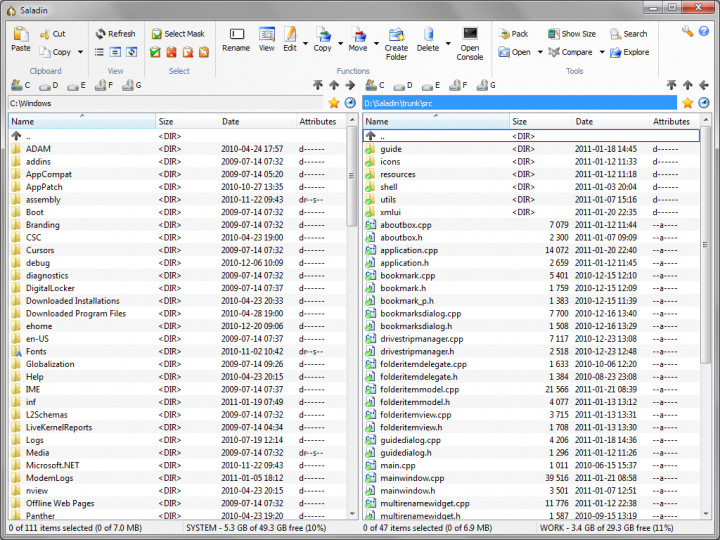Expand the Open tool dropdown arrow
This screenshot has height=540, width=720.
pyautogui.click(x=540, y=52)
